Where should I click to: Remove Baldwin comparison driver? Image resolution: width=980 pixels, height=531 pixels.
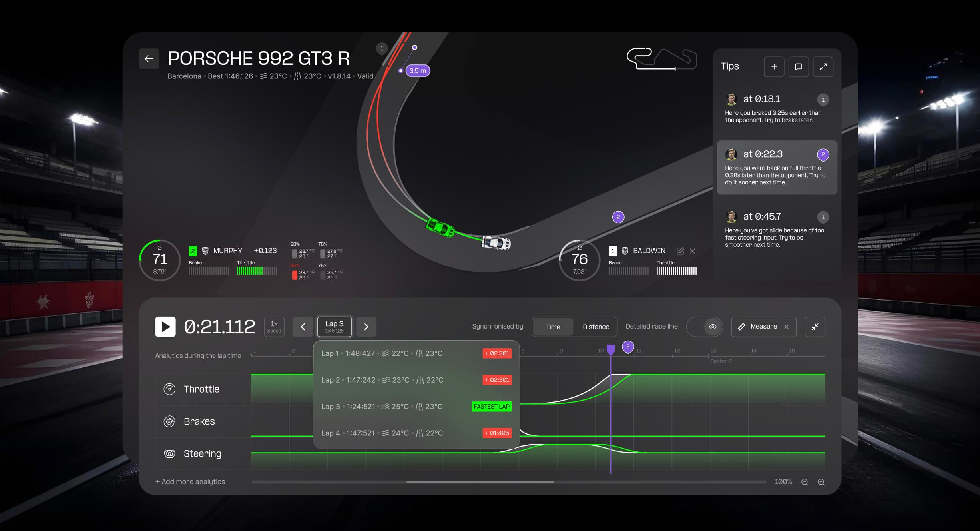(693, 251)
